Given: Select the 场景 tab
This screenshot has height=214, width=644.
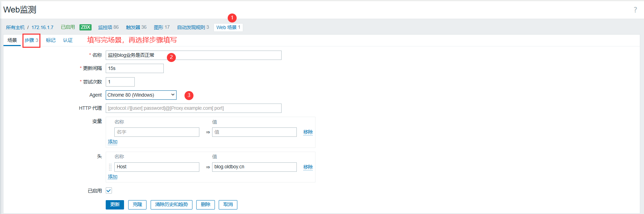Looking at the screenshot, I should [12, 40].
